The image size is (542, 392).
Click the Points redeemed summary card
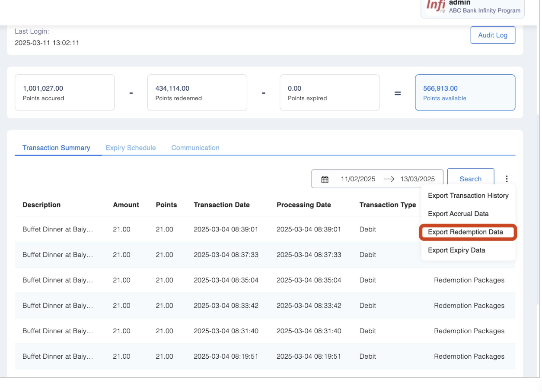(x=197, y=93)
